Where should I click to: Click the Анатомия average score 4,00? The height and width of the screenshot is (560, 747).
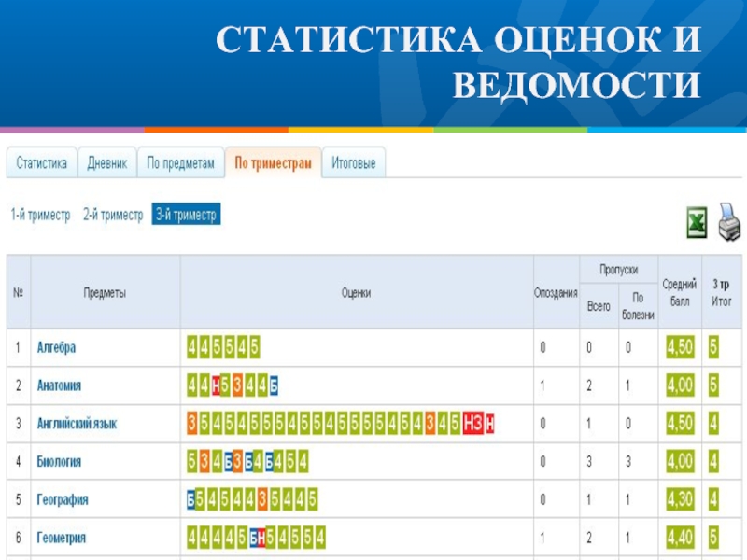680,385
